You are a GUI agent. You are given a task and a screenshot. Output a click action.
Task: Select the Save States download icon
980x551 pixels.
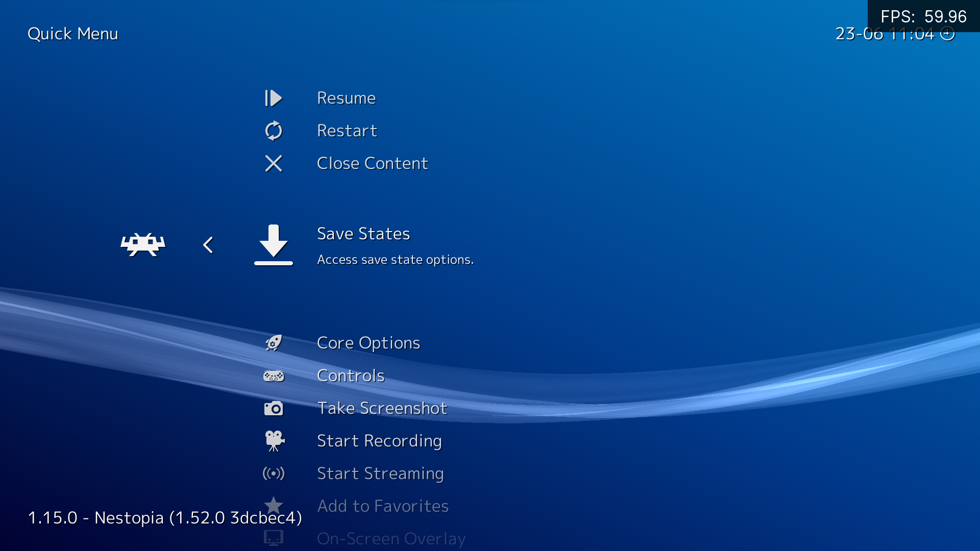274,245
